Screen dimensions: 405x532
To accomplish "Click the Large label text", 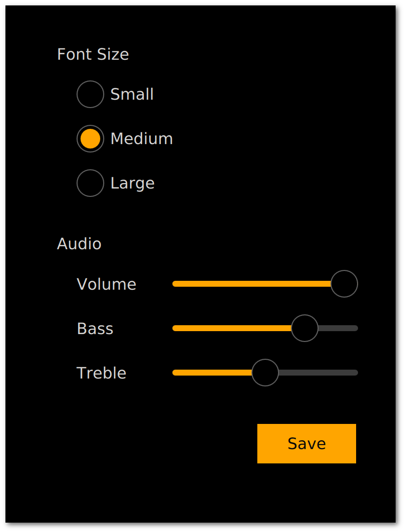I will [x=132, y=183].
